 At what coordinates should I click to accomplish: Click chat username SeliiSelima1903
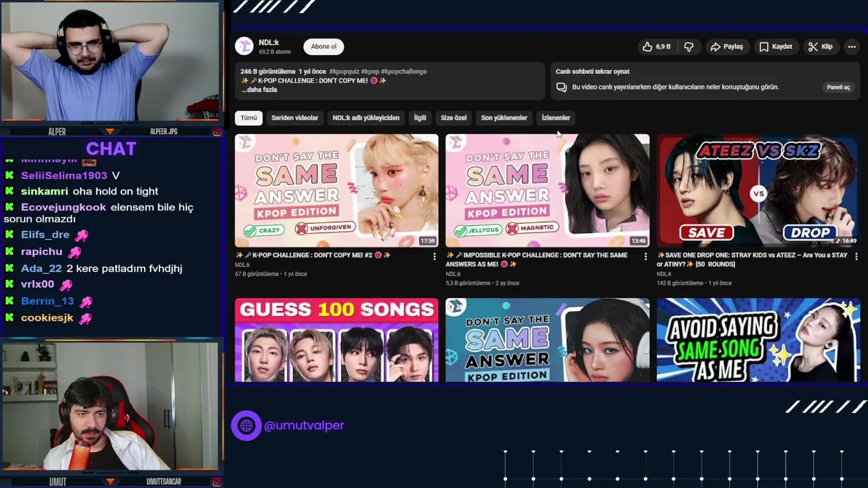tap(64, 176)
